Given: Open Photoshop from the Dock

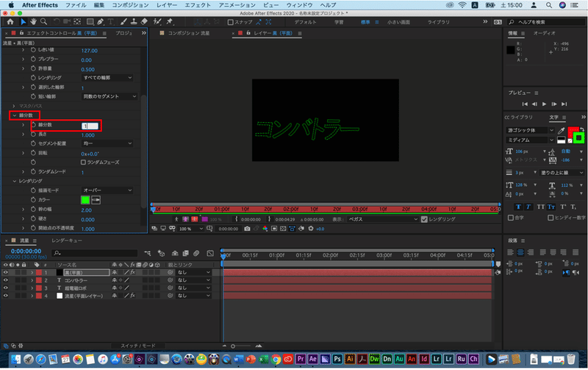Looking at the screenshot, I should coord(337,359).
